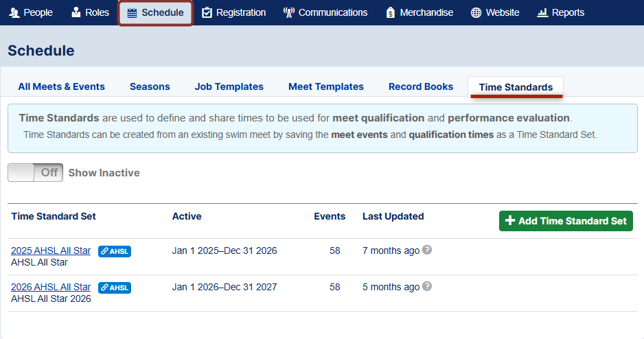The height and width of the screenshot is (339, 644).
Task: Open the Communications menu
Action: pos(325,13)
